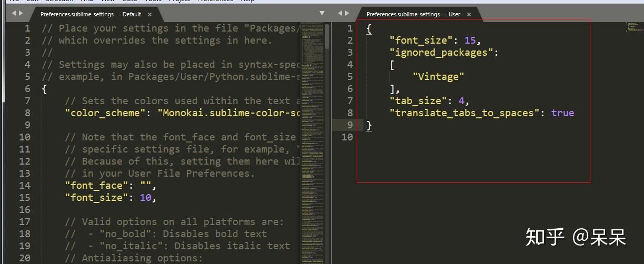644x264 pixels.
Task: Click the next-tab right arrow in the Default pane
Action: [x=21, y=13]
